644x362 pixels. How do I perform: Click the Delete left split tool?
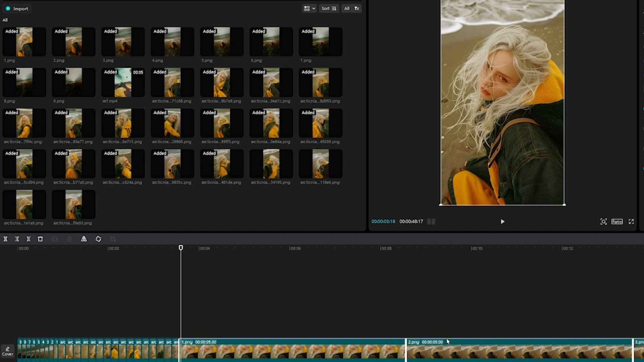point(17,239)
